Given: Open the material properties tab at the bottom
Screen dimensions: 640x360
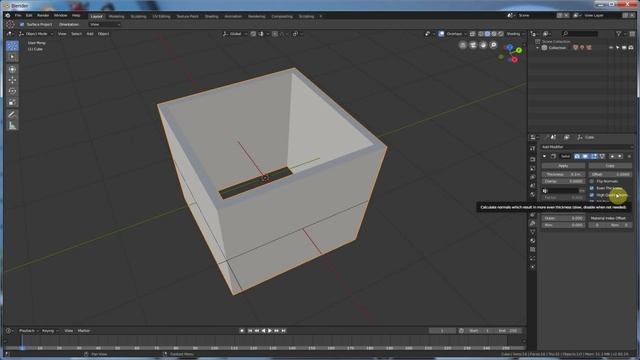Looking at the screenshot, I should point(533,240).
